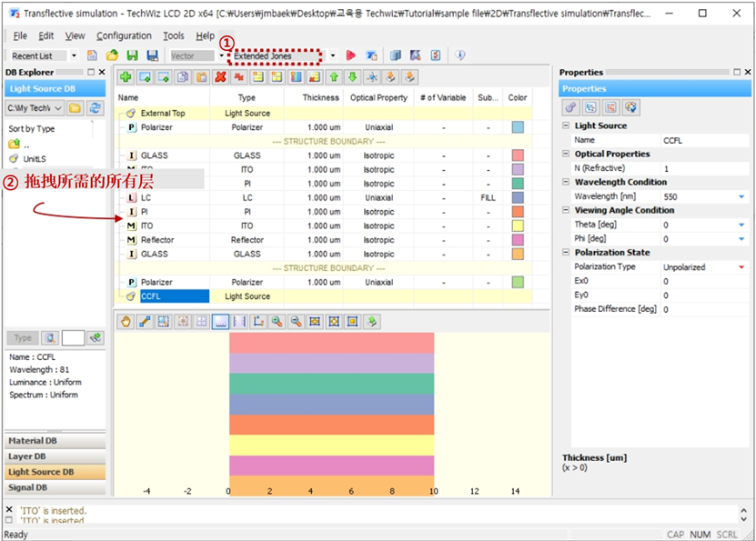Copy the layer using layer toolbar copy icon
Image resolution: width=756 pixels, height=541 pixels.
point(182,77)
